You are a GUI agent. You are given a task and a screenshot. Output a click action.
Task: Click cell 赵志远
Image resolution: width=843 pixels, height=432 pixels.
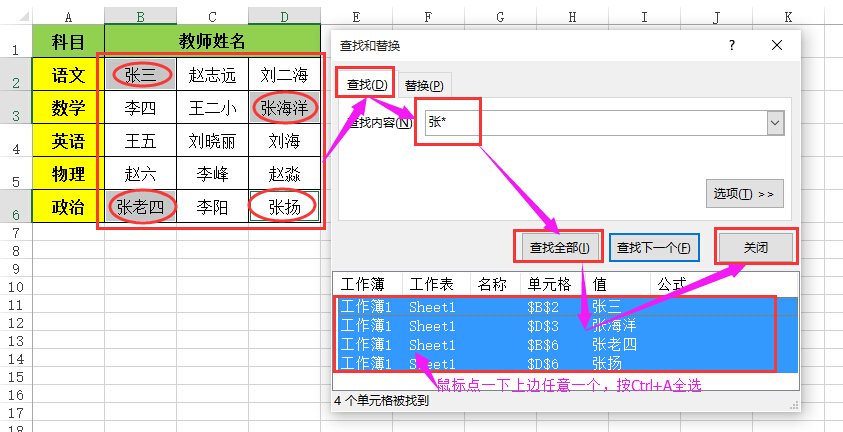coord(212,75)
